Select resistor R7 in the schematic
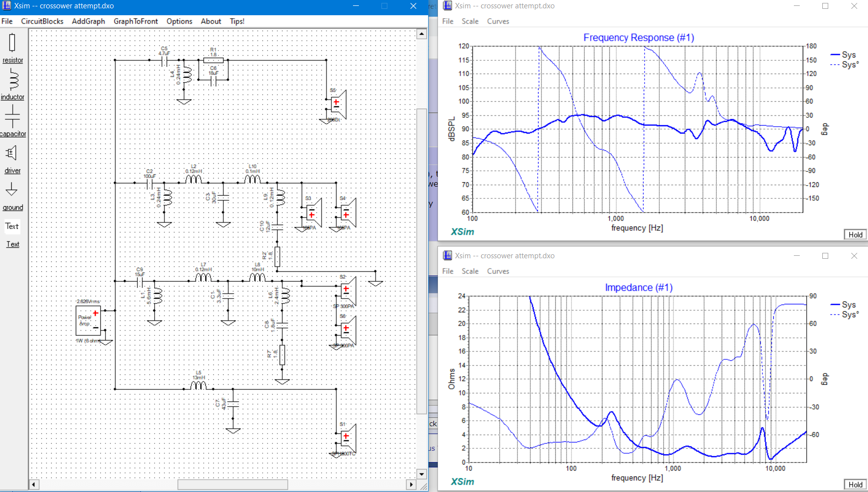 282,355
